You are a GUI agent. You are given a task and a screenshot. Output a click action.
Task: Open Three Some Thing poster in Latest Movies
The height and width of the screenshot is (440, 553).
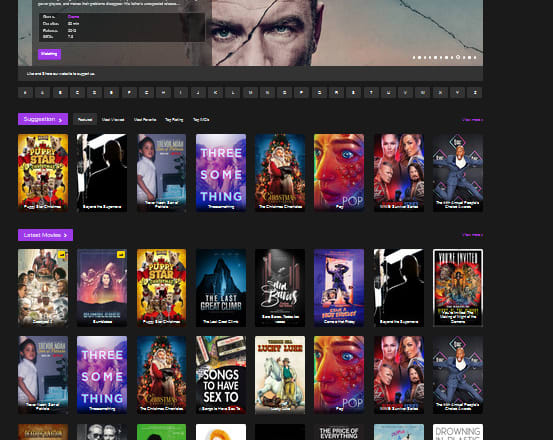[102, 374]
